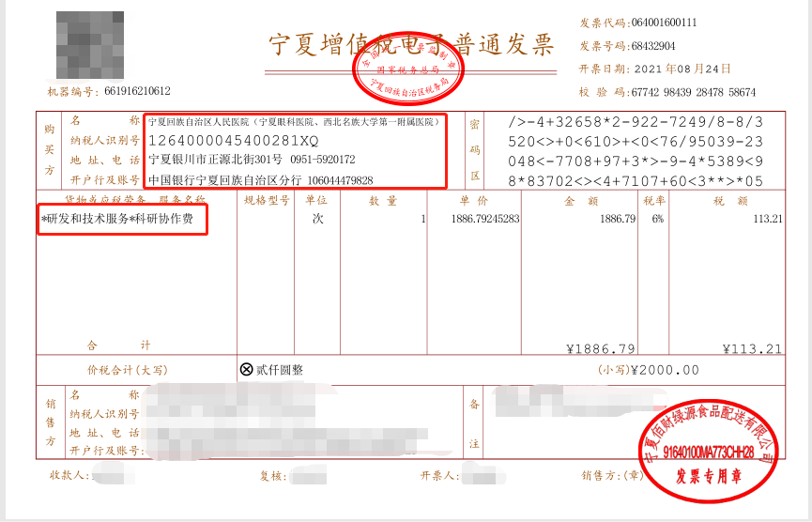
Task: Select taxpayer ID 1264000045400281XQ
Action: pos(234,140)
